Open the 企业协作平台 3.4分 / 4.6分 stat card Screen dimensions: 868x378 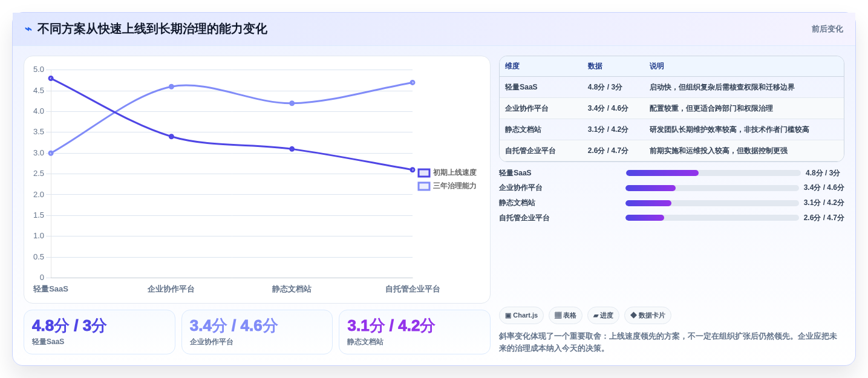click(x=257, y=332)
